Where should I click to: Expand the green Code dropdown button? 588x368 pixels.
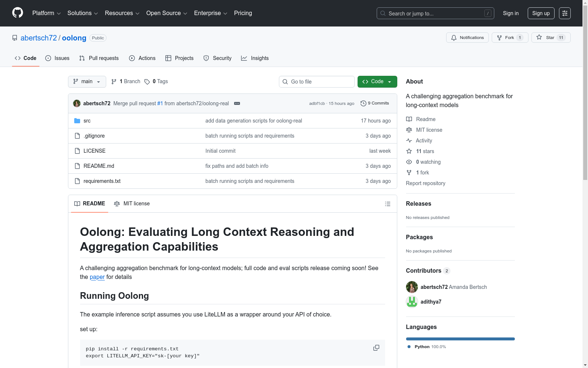[377, 82]
